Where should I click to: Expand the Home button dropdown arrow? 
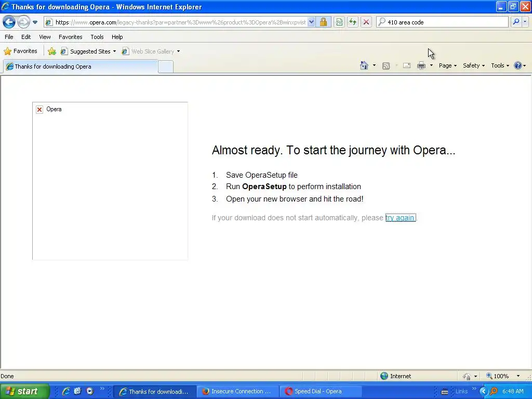coord(374,65)
